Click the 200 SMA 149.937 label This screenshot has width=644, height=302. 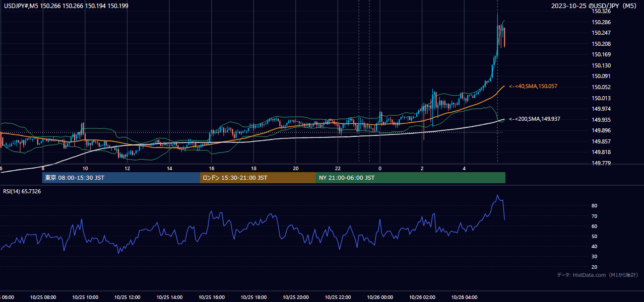[x=535, y=119]
